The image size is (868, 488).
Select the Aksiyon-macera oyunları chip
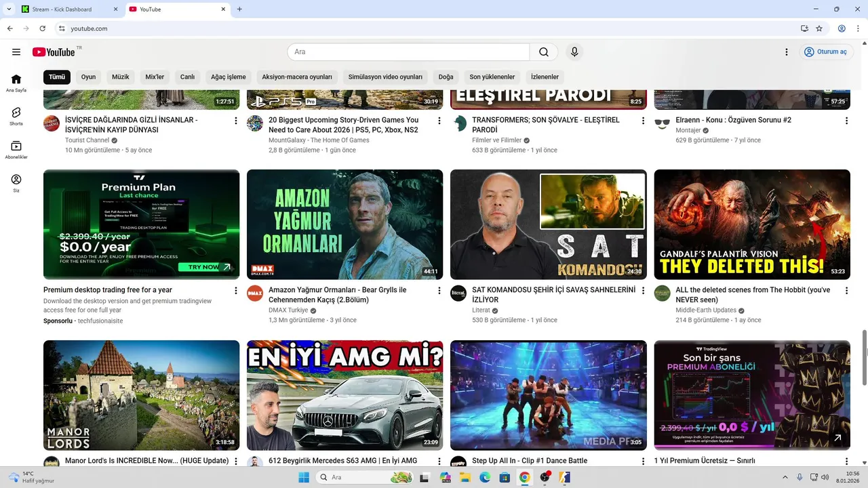(297, 77)
